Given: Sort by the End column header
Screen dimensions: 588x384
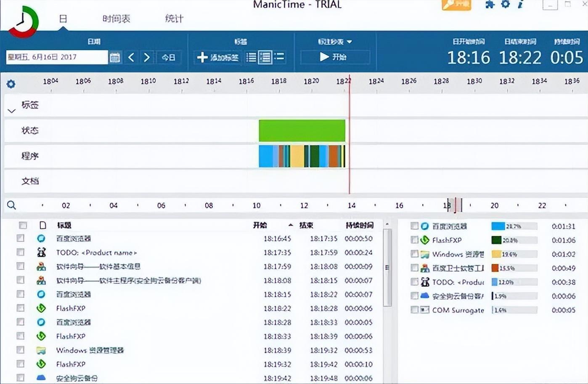Looking at the screenshot, I should pyautogui.click(x=306, y=225).
